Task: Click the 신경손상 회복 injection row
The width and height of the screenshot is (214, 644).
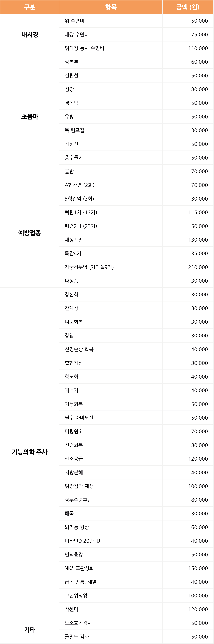Action: [136, 349]
